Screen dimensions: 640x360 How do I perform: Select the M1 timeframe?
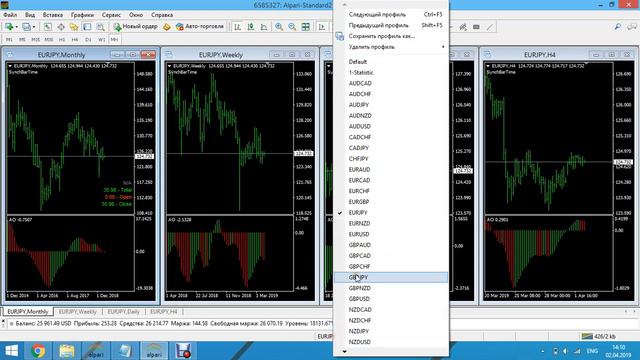pyautogui.click(x=9, y=40)
